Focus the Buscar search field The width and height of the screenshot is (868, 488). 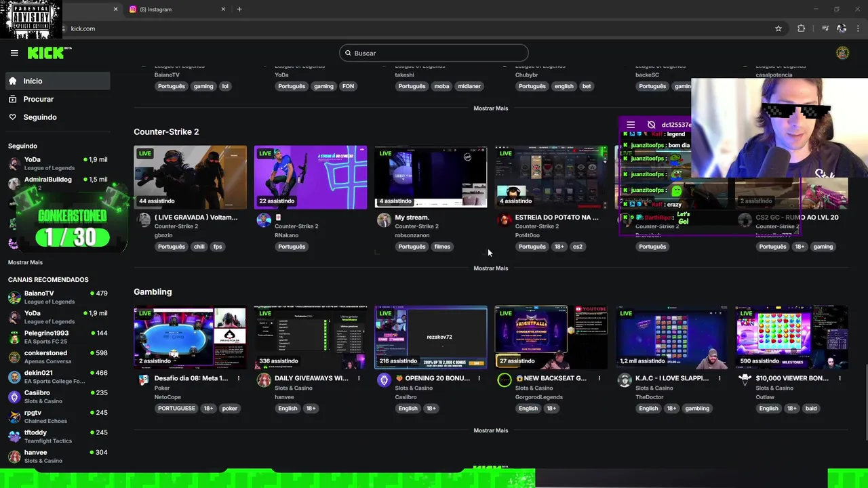[434, 53]
